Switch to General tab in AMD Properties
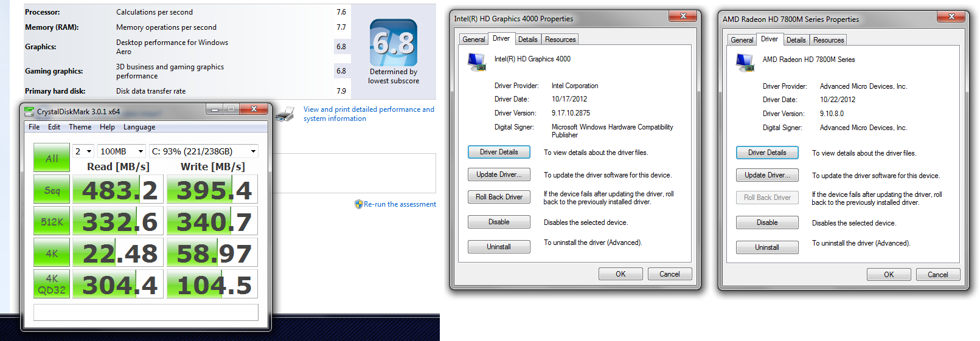This screenshot has height=341, width=980. click(742, 40)
